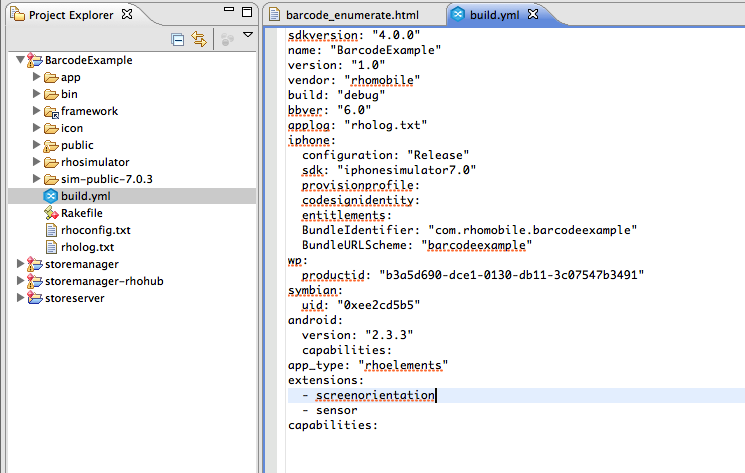Viewport: 745px width, 473px height.
Task: Select rhoconfig.txt in the project tree
Action: coord(96,230)
